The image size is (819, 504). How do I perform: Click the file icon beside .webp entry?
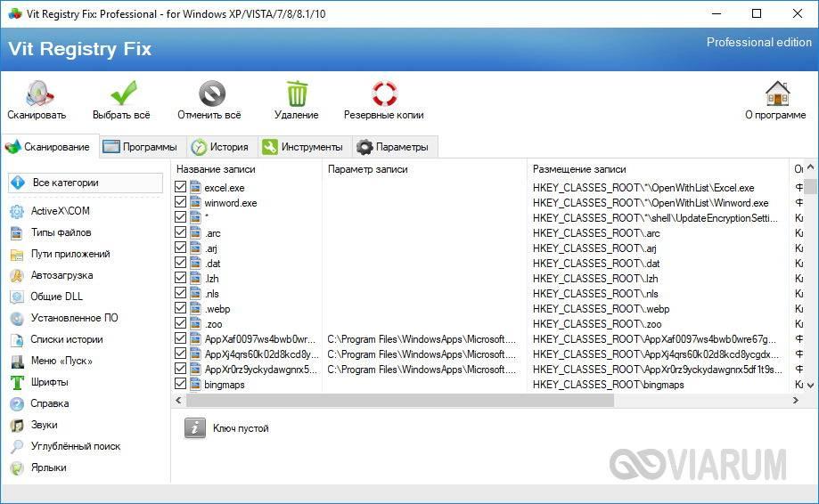[196, 309]
